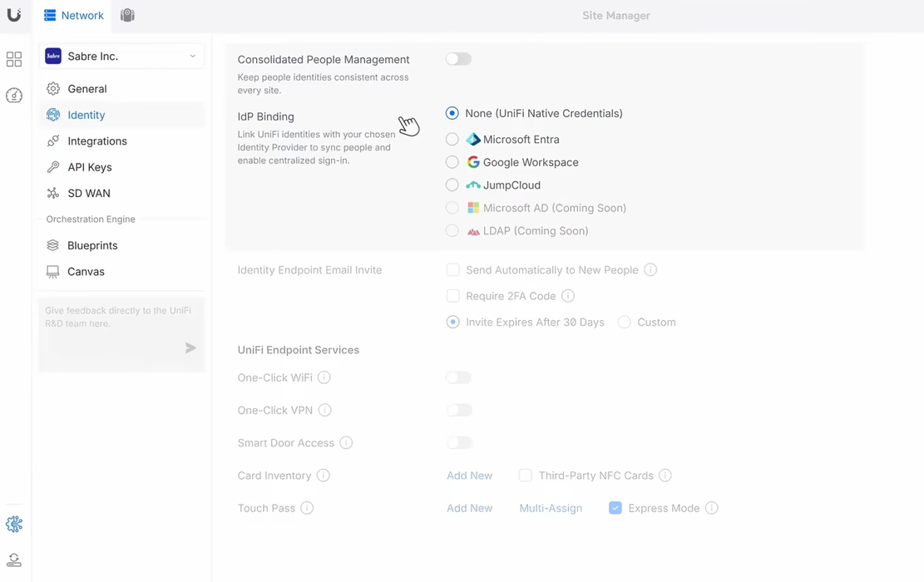Screen dimensions: 924x582
Task: Open Third-Party NFC Cards info icon
Action: (665, 476)
